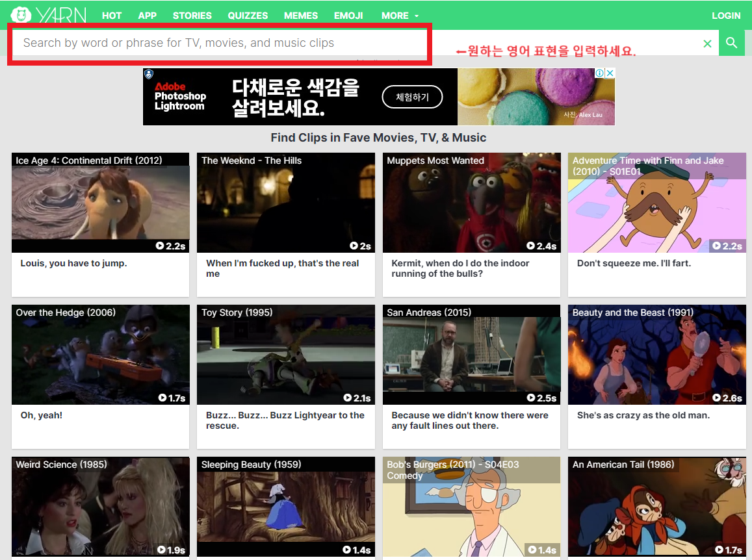This screenshot has height=560, width=752.
Task: Expand the MORE dropdown menu
Action: 400,16
